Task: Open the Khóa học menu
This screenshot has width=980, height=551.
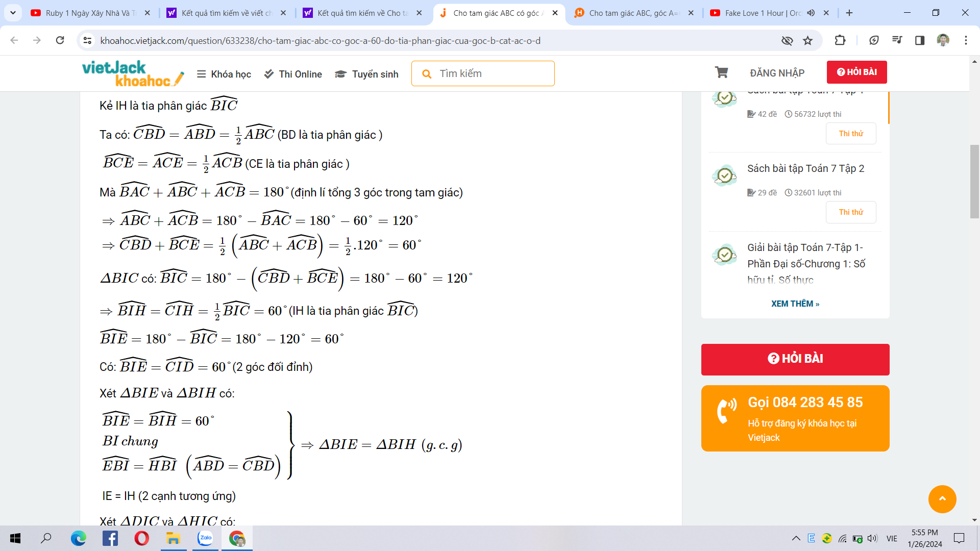Action: (x=224, y=74)
